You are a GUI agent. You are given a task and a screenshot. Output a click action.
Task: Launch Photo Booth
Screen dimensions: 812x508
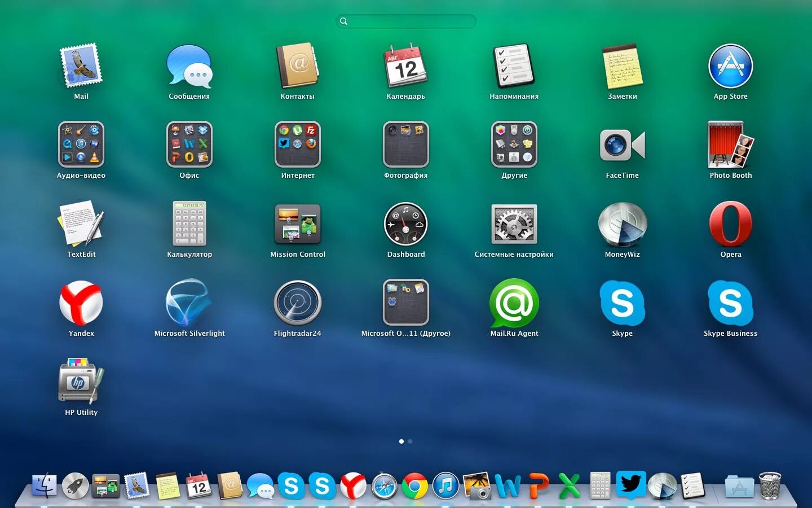731,144
